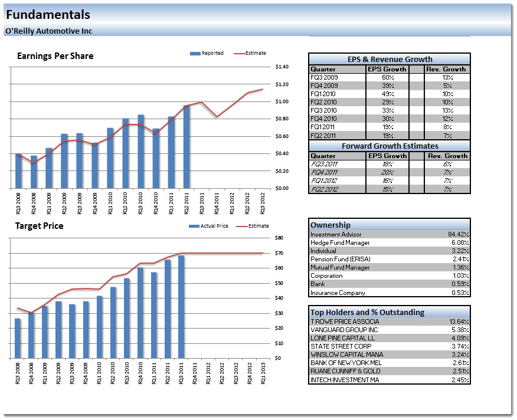Click Rev. Growth column header in EPS & Revenue Growth table
The height and width of the screenshot is (420, 517).
pos(446,69)
